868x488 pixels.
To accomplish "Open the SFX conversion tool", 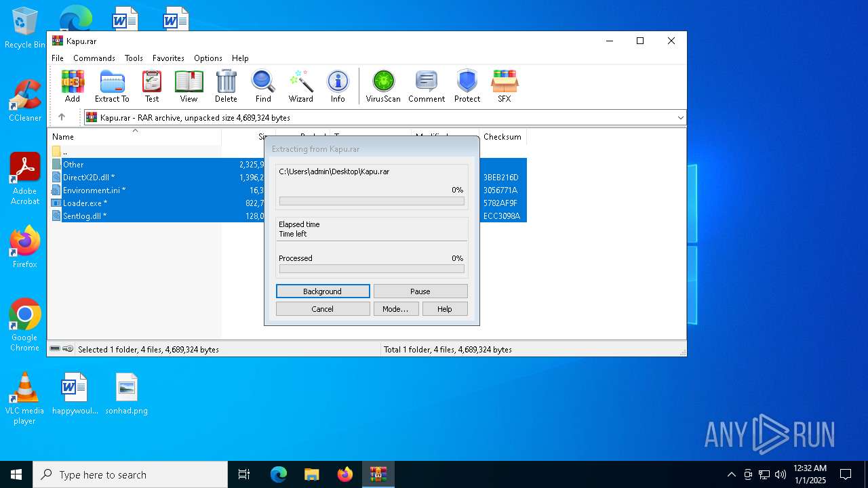I will tap(505, 86).
